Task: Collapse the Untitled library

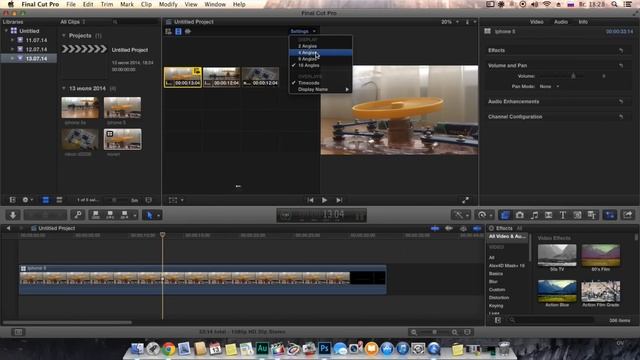Action: point(6,31)
